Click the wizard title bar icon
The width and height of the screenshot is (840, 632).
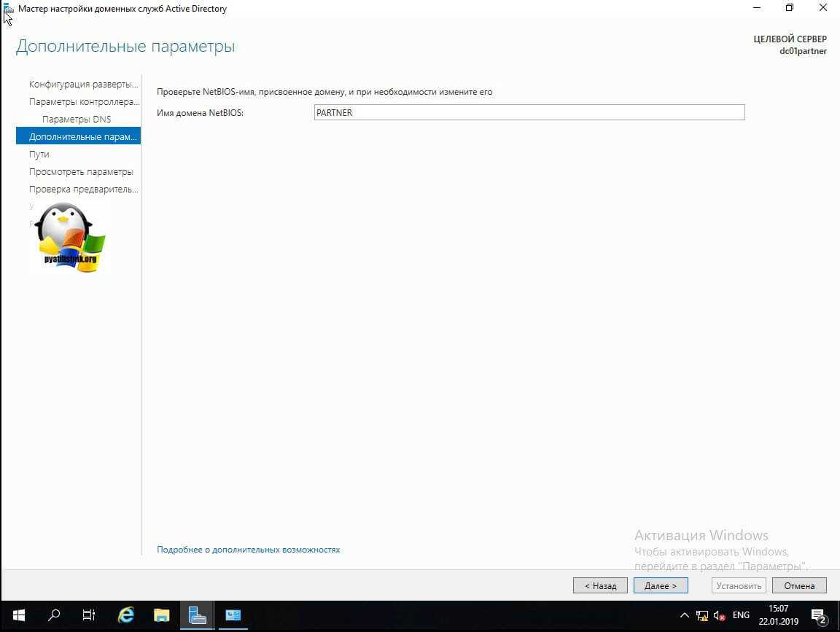[x=9, y=9]
